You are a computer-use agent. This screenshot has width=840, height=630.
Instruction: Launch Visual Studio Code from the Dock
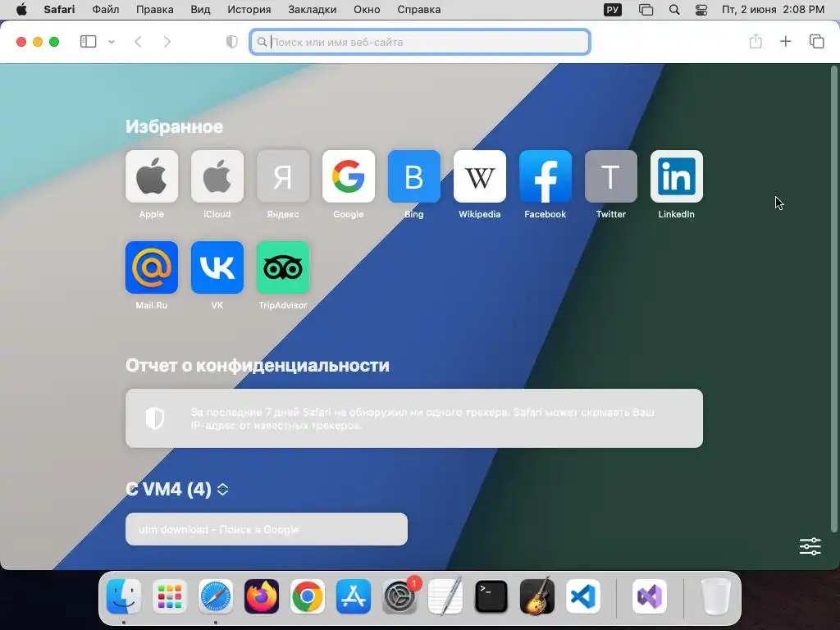tap(583, 596)
